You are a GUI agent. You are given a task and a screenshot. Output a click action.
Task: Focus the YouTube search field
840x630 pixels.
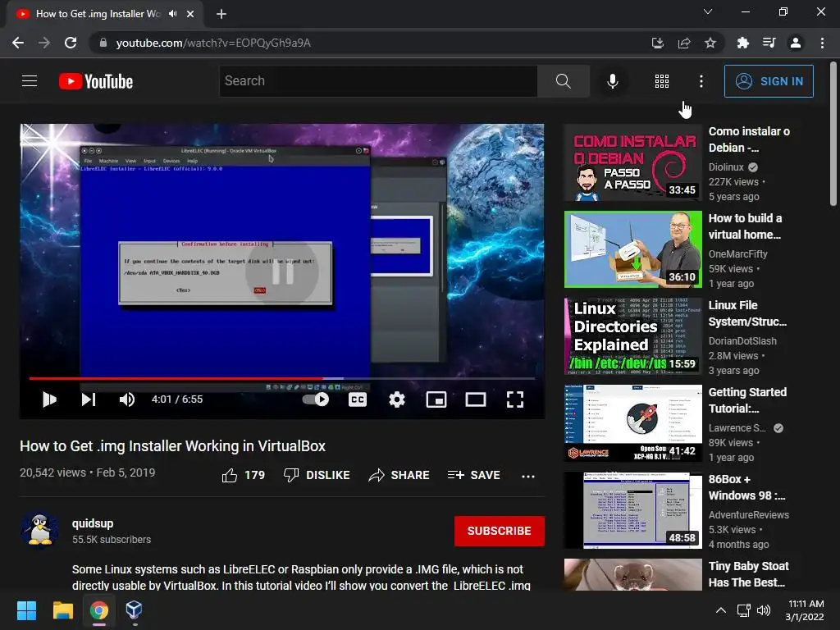(378, 81)
